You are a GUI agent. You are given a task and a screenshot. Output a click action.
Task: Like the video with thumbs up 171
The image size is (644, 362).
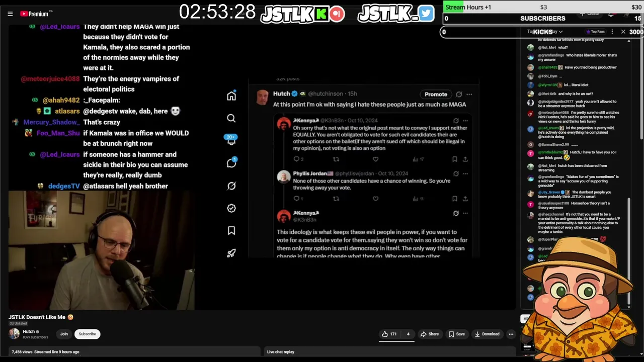(x=389, y=334)
